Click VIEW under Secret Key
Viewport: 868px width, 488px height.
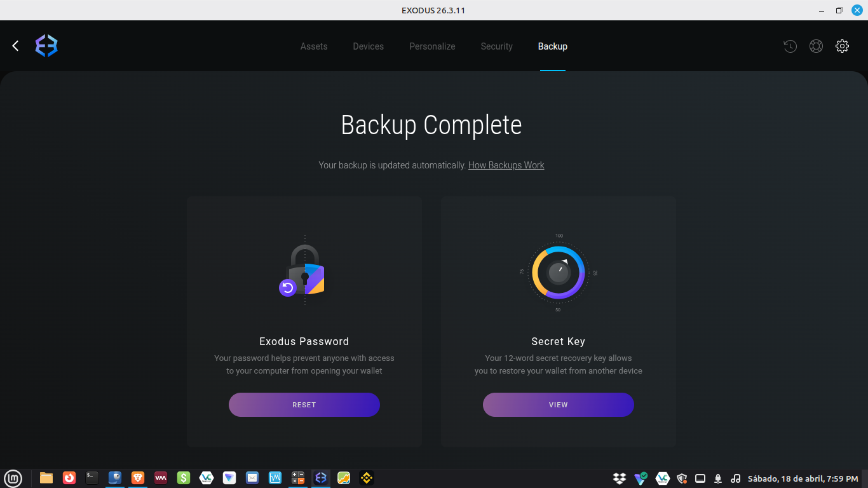[x=559, y=405]
